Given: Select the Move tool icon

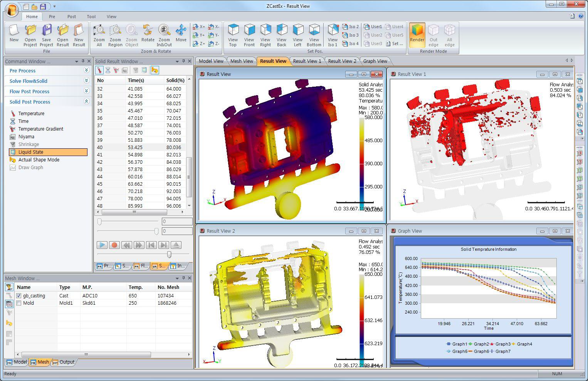Looking at the screenshot, I should click(x=181, y=34).
